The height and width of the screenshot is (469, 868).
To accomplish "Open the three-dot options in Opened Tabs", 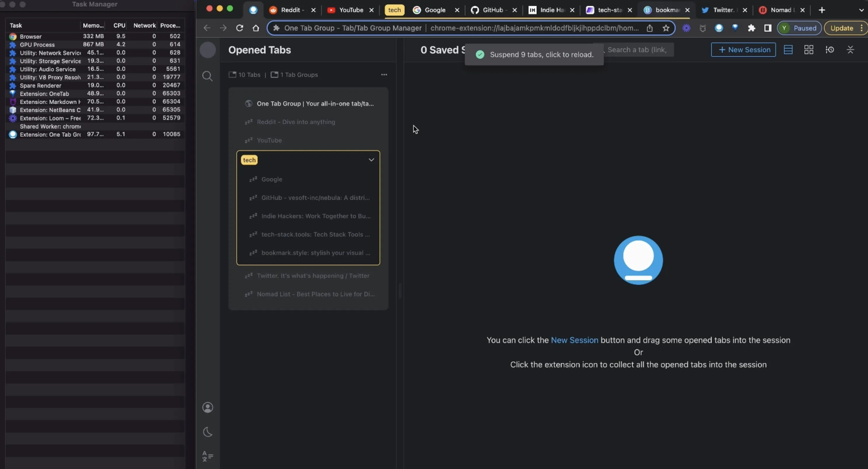I will pos(384,74).
